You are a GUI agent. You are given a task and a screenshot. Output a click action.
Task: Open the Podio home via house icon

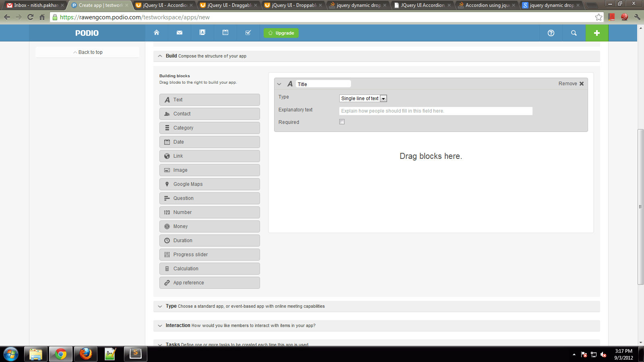point(157,33)
